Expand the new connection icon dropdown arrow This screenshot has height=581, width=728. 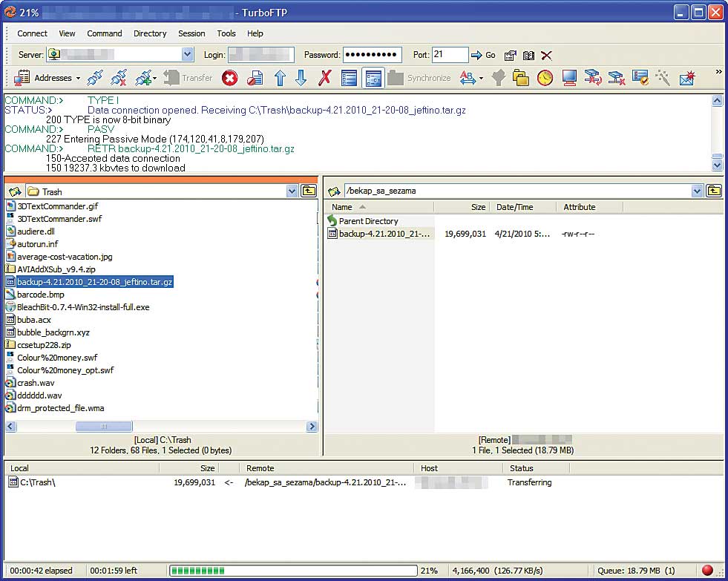154,79
